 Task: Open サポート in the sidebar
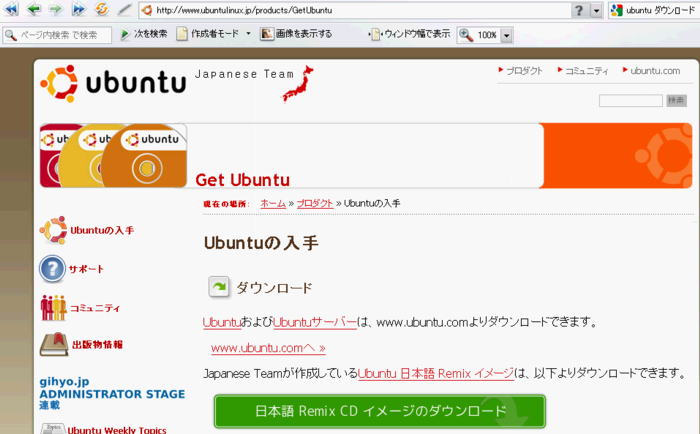(86, 269)
